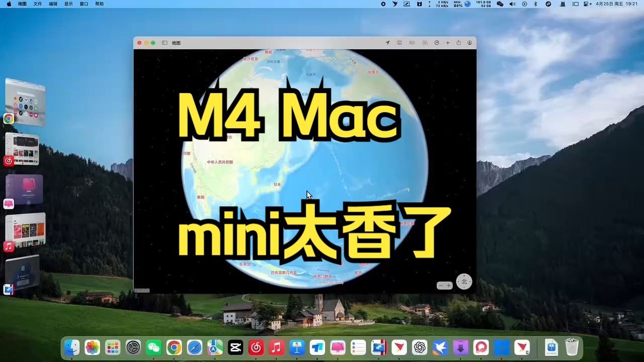Open the Maps sidebar toggle icon
This screenshot has height=362, width=644.
(165, 43)
